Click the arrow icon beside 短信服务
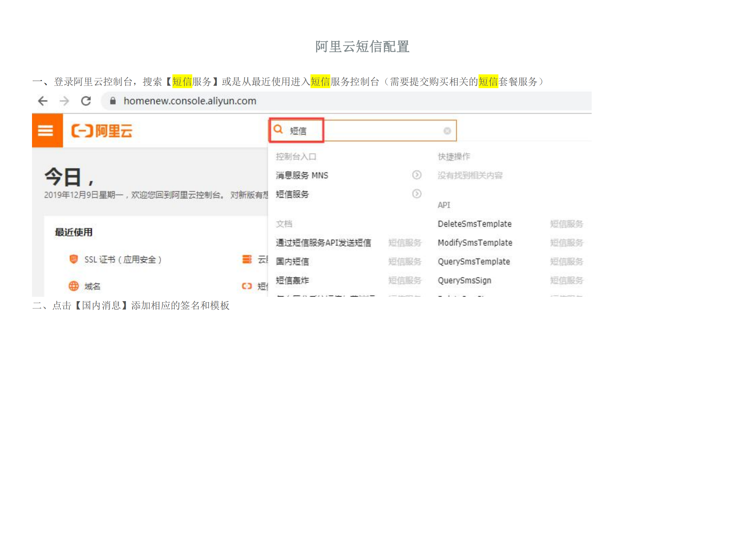Viewport: 756px width, 534px height. (x=417, y=194)
